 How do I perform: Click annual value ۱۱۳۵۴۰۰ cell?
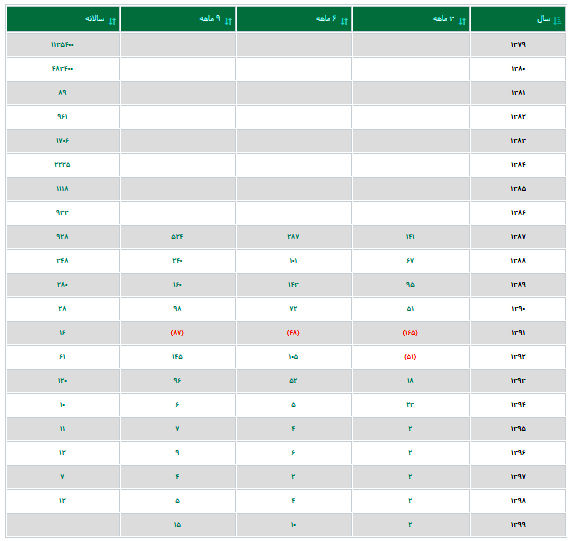click(x=63, y=44)
